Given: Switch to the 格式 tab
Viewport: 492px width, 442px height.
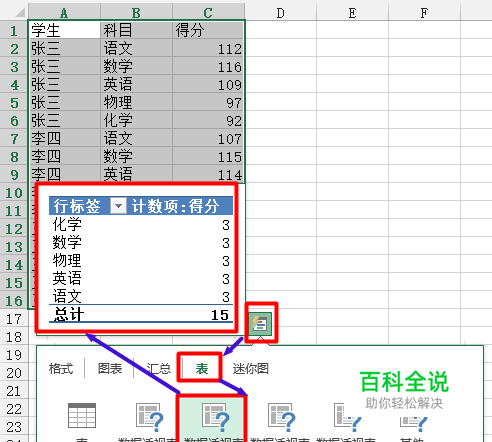Looking at the screenshot, I should 61,368.
